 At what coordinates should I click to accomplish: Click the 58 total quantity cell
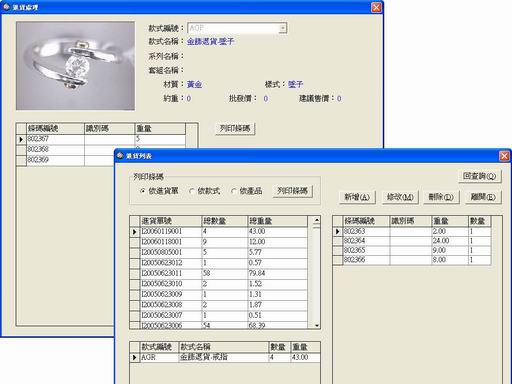point(225,273)
